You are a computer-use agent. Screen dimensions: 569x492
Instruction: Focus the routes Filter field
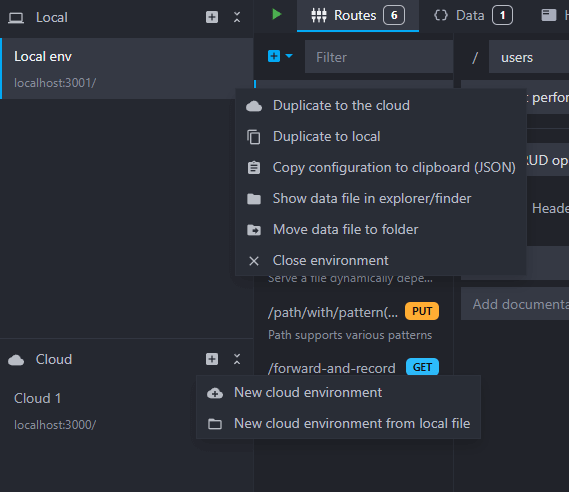[379, 57]
